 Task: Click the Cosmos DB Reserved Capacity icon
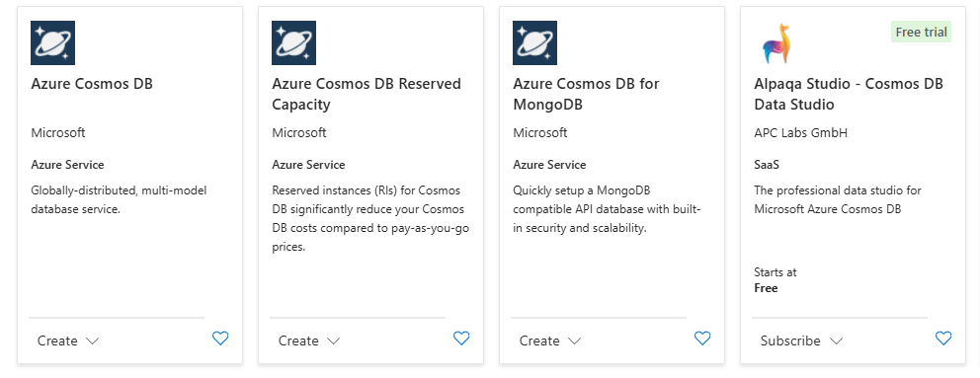coord(293,43)
